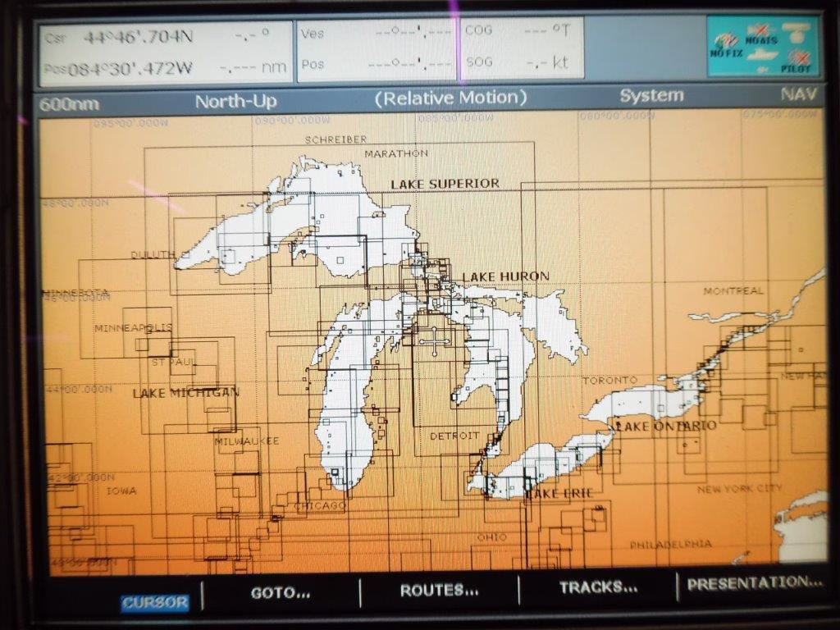Click the COG SOG data box
Image resolution: width=840 pixels, height=630 pixels.
pyautogui.click(x=522, y=48)
